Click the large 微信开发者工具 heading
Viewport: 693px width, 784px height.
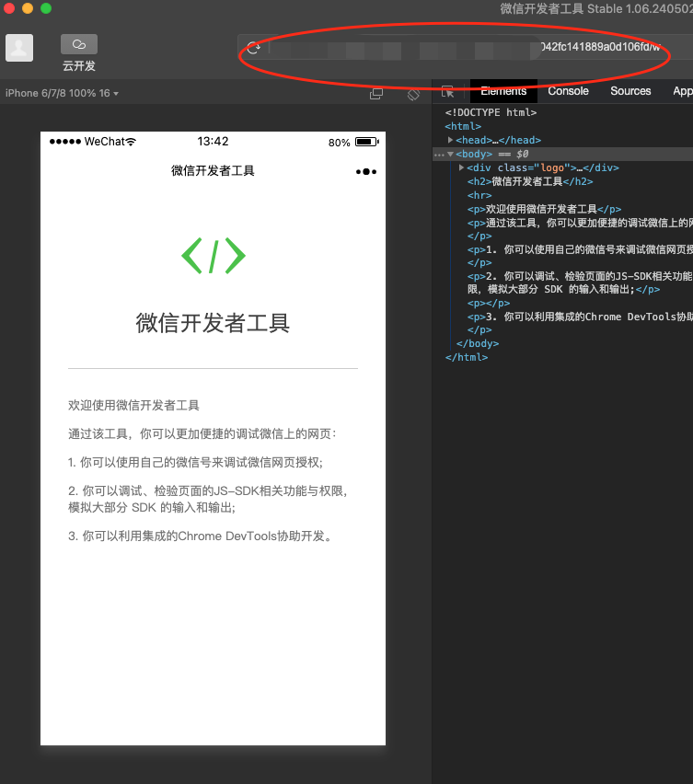[213, 323]
